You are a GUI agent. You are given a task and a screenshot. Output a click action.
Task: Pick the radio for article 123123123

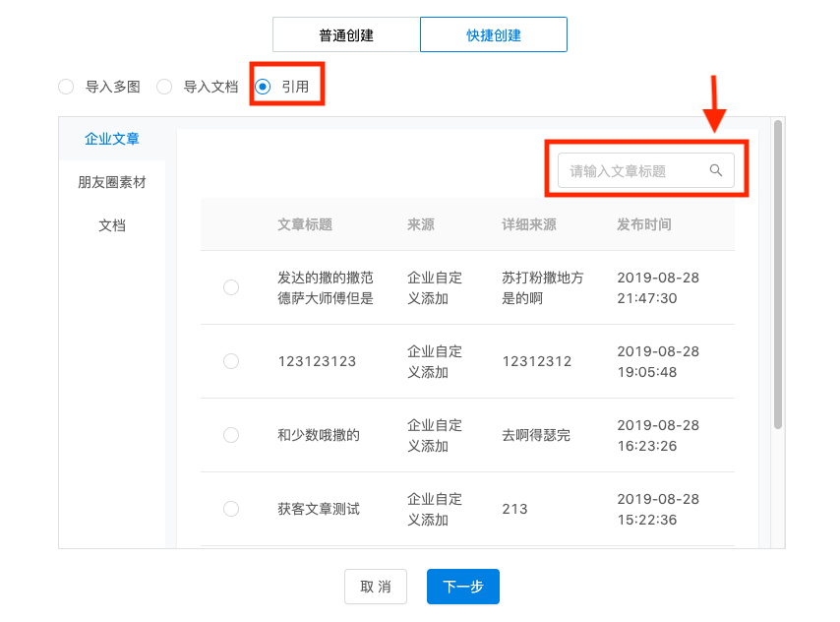pyautogui.click(x=231, y=361)
